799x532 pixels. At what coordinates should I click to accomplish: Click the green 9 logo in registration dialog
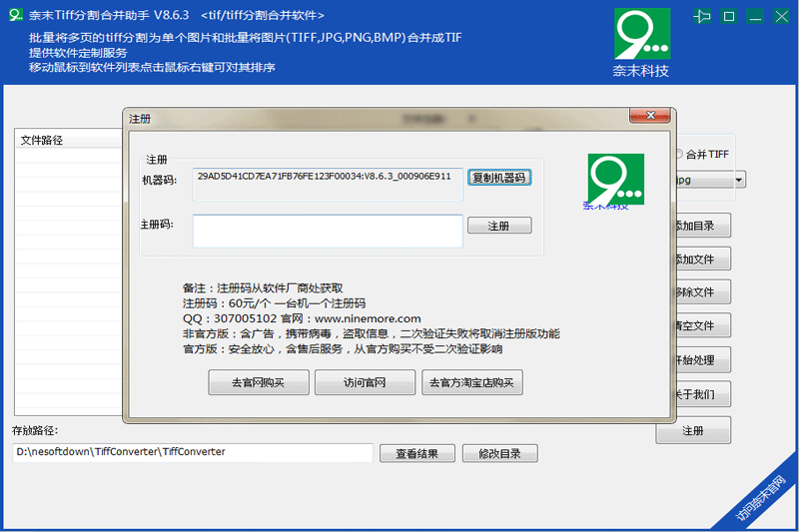(x=615, y=179)
